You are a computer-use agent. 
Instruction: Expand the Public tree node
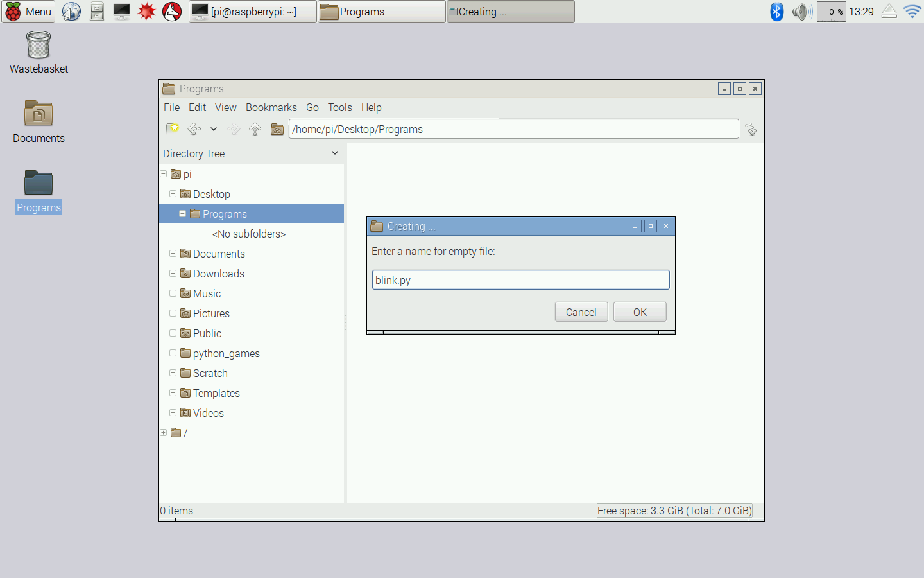point(173,333)
